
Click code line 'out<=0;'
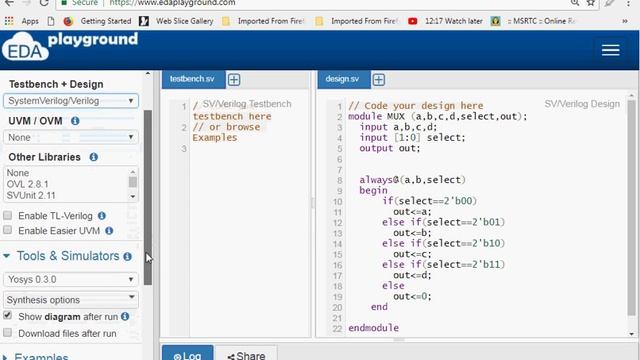(412, 296)
